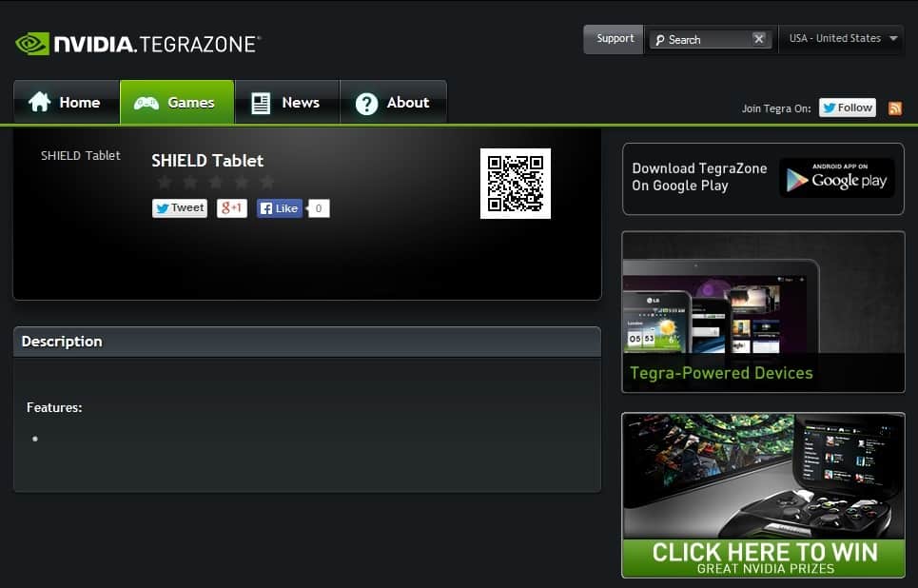This screenshot has width=918, height=588.
Task: Click the Join Tegra On: label
Action: (x=776, y=108)
